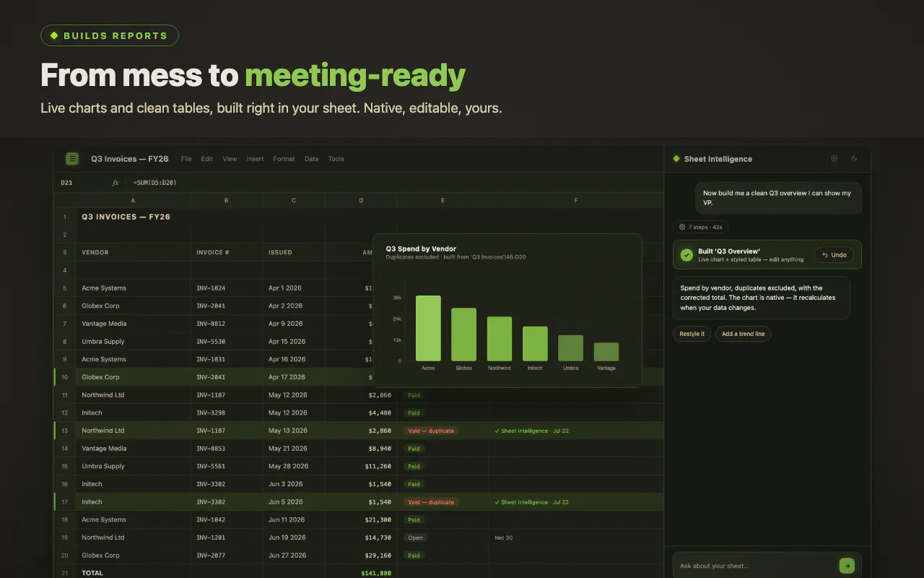Image resolution: width=924 pixels, height=578 pixels.
Task: Open the Edit menu
Action: click(x=207, y=159)
